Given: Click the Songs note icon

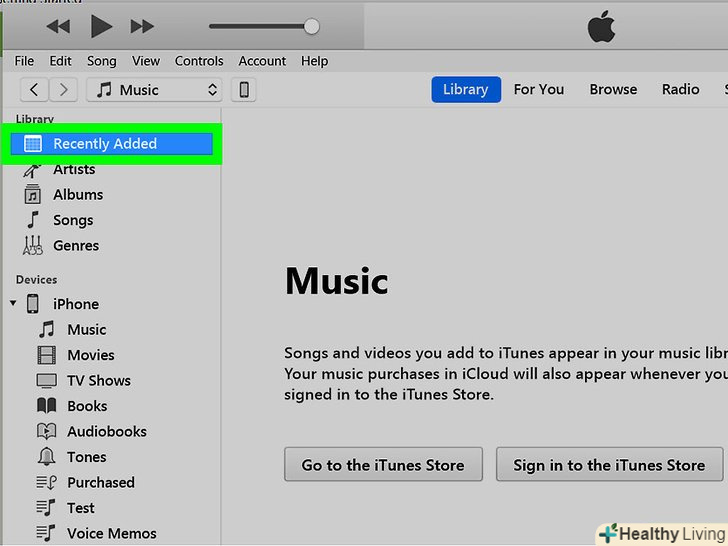Looking at the screenshot, I should tap(32, 220).
